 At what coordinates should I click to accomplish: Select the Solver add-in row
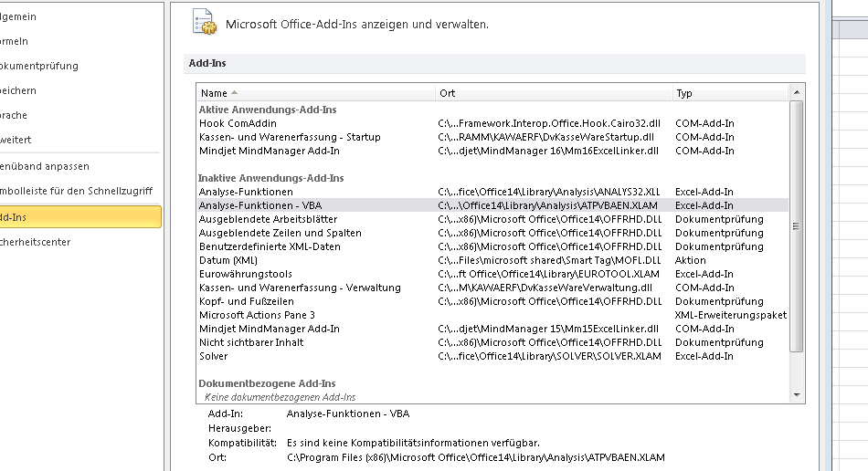pos(214,356)
